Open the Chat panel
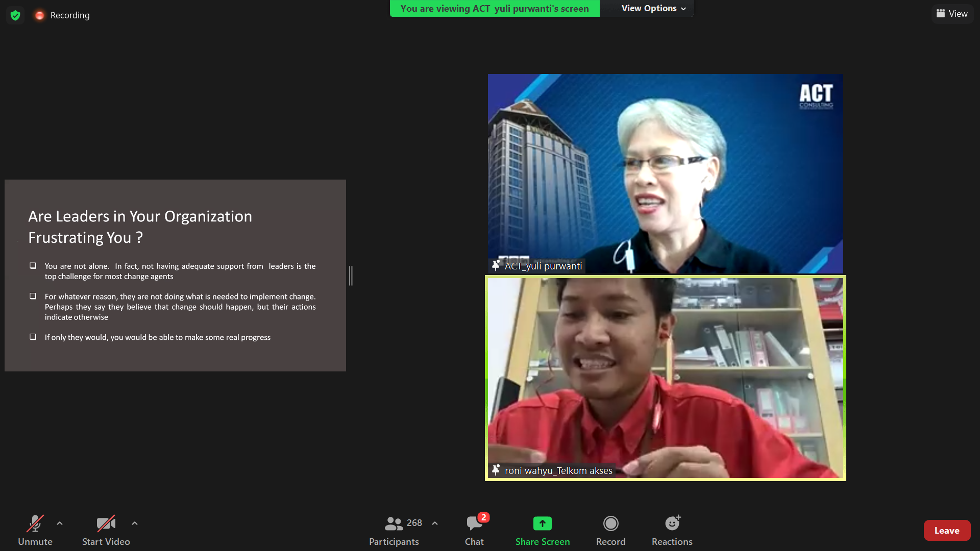This screenshot has width=980, height=551. (474, 523)
